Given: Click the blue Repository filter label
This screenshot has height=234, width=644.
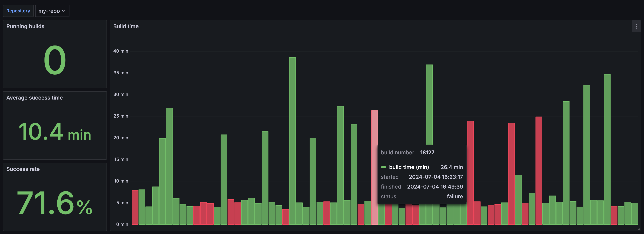Looking at the screenshot, I should click(x=18, y=11).
